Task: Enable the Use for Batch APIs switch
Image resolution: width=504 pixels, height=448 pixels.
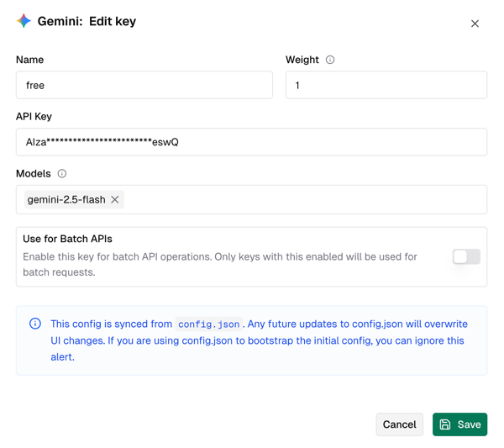Action: point(465,257)
